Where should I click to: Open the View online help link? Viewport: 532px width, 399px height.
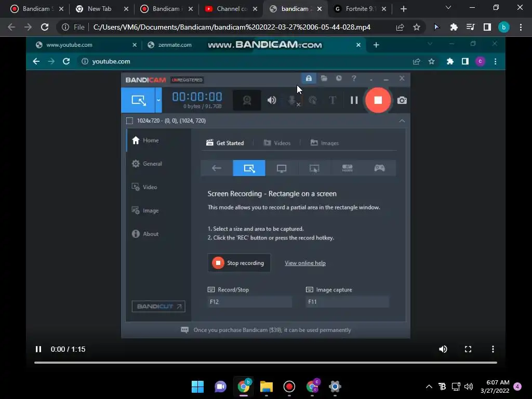(x=305, y=263)
